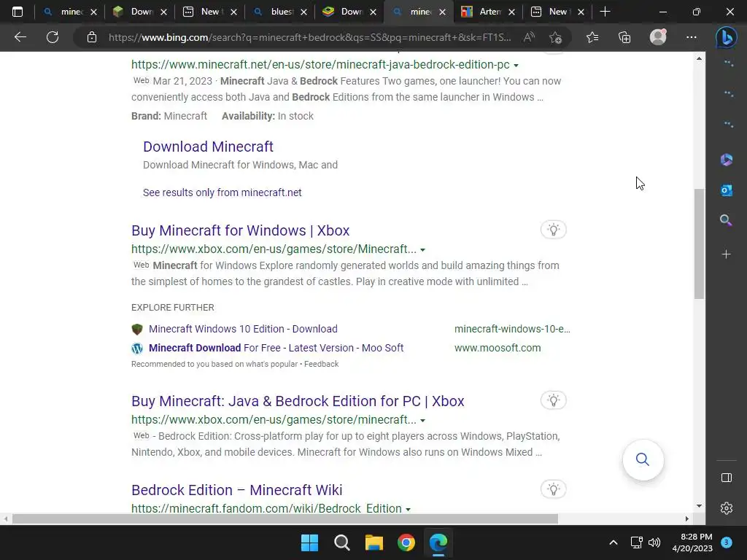The width and height of the screenshot is (747, 560).
Task: Open Microsoft Edge taskbar icon
Action: click(x=438, y=542)
